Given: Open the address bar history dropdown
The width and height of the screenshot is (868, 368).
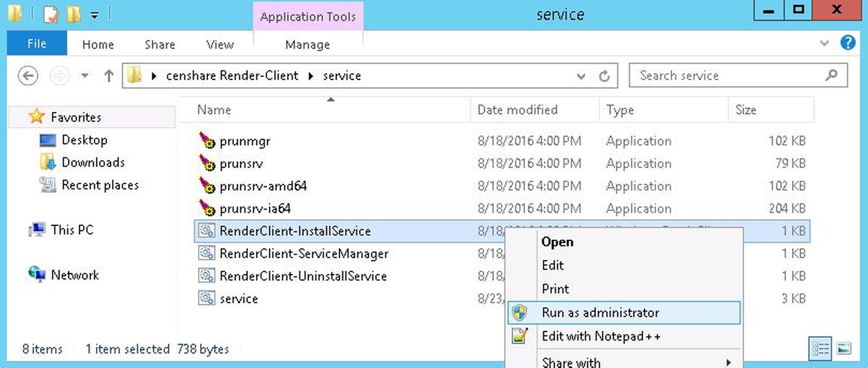Looking at the screenshot, I should click(x=581, y=76).
